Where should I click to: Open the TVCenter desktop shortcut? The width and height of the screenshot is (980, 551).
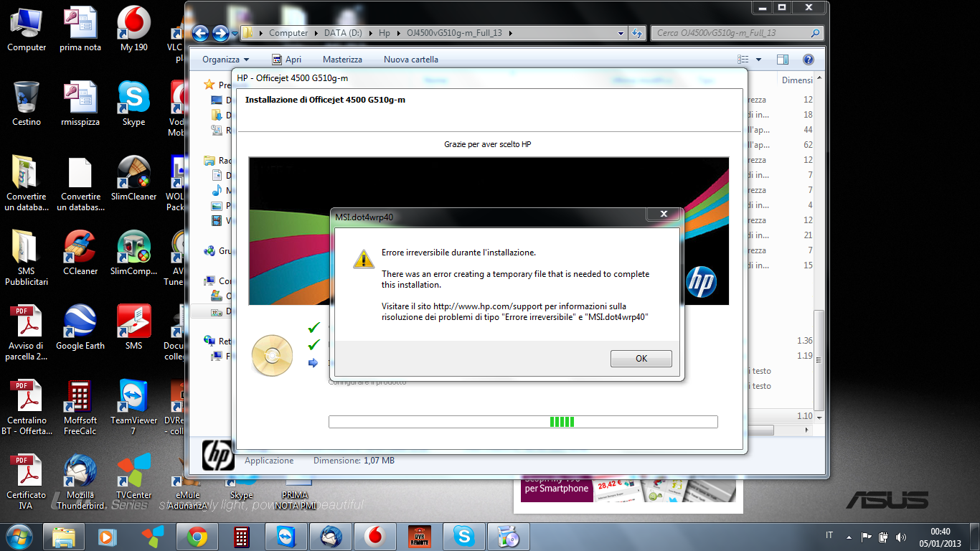tap(134, 476)
